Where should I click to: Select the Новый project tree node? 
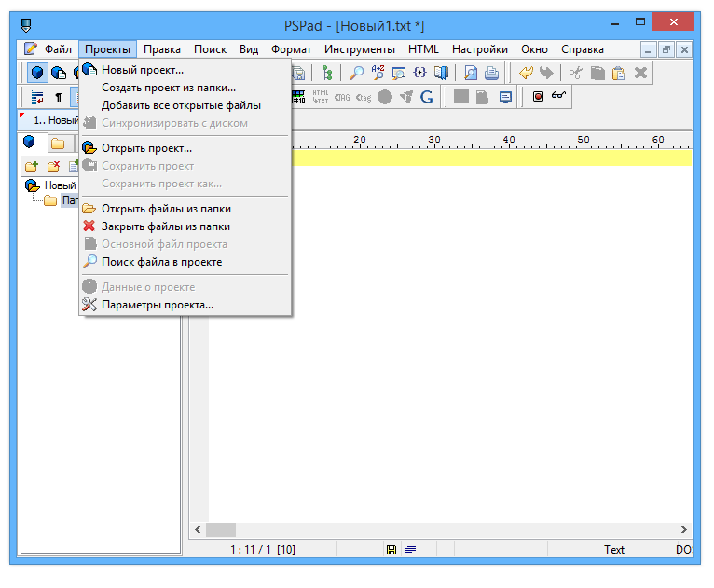[x=60, y=185]
